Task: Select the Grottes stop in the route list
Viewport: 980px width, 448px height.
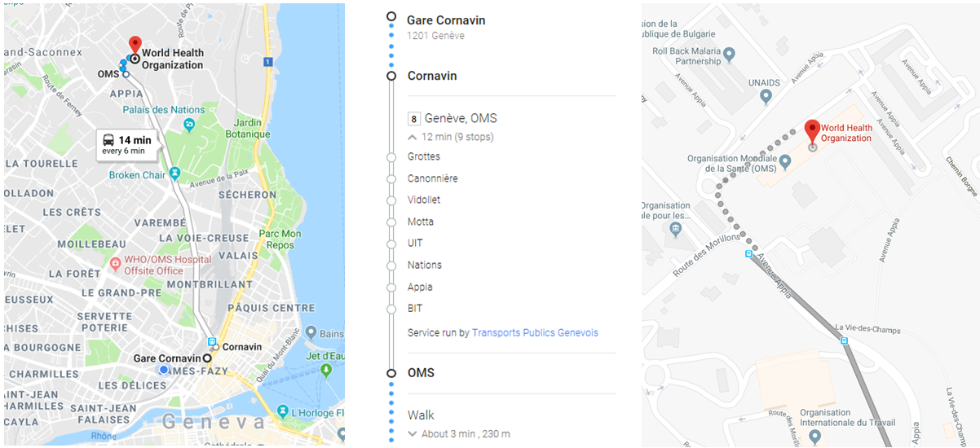Action: (424, 156)
